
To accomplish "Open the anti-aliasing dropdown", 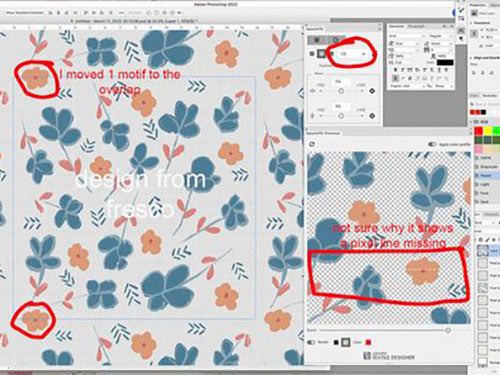I will (444, 86).
